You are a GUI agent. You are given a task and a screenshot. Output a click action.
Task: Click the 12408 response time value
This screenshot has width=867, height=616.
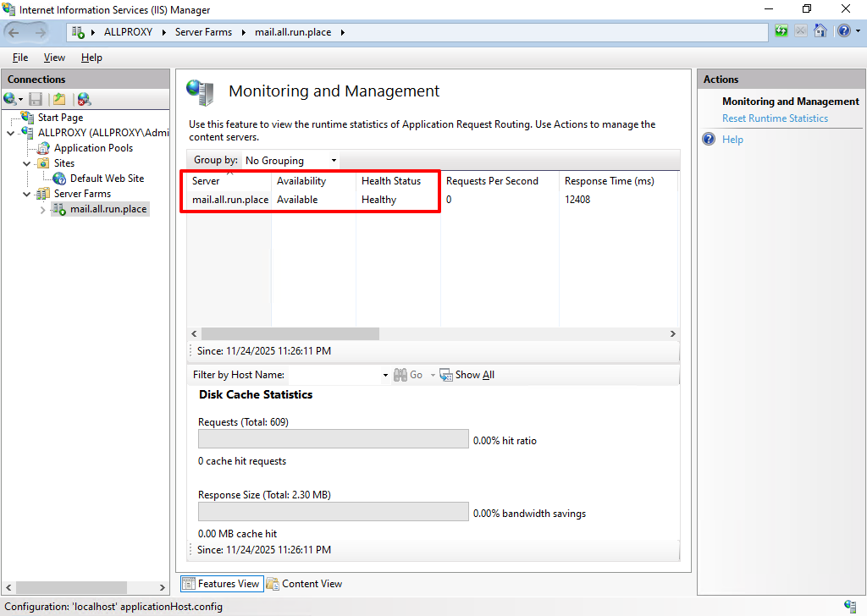click(577, 200)
